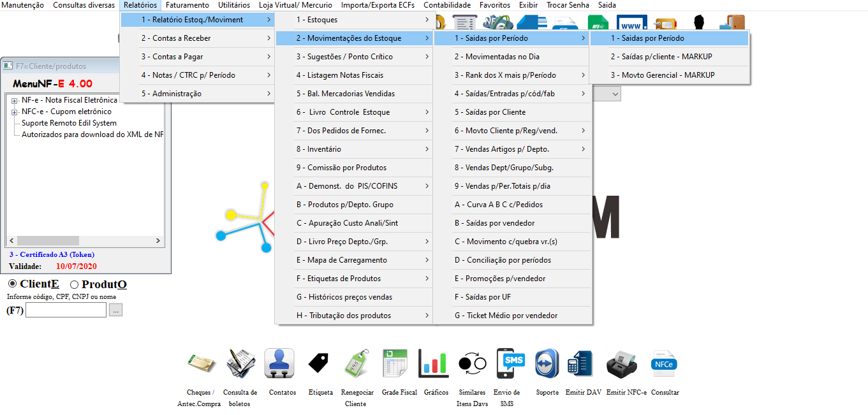Open the dropdown arrow behind the submenu

coord(615,94)
